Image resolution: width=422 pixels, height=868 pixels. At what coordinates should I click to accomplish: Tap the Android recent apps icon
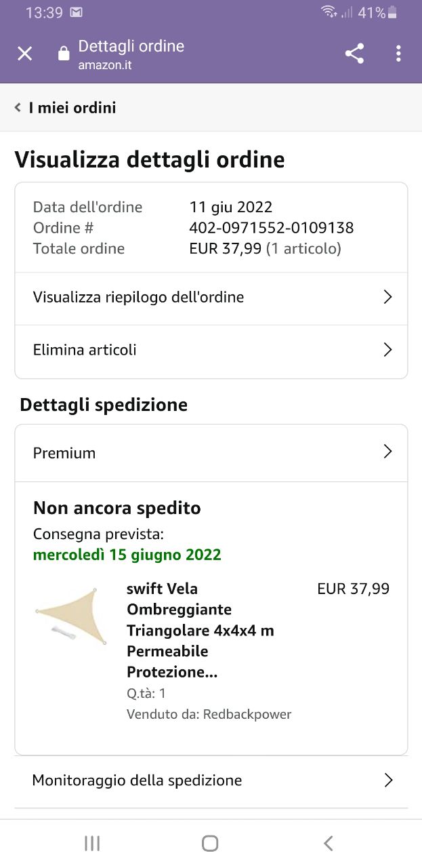tap(92, 843)
